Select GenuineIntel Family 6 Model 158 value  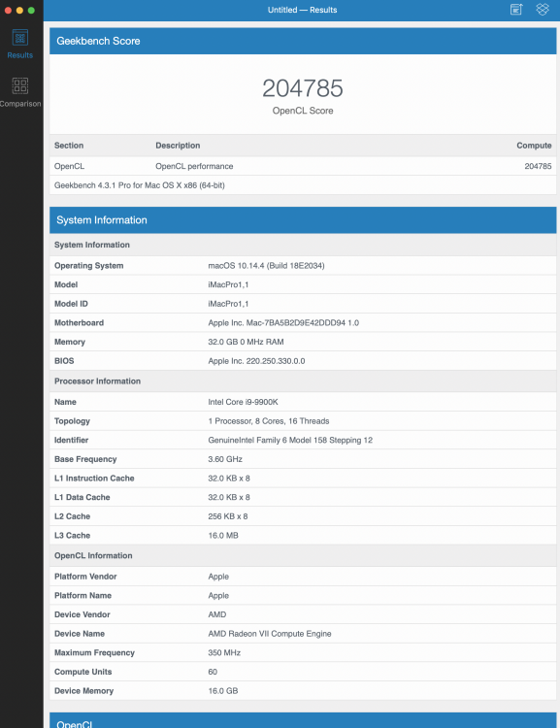point(290,440)
